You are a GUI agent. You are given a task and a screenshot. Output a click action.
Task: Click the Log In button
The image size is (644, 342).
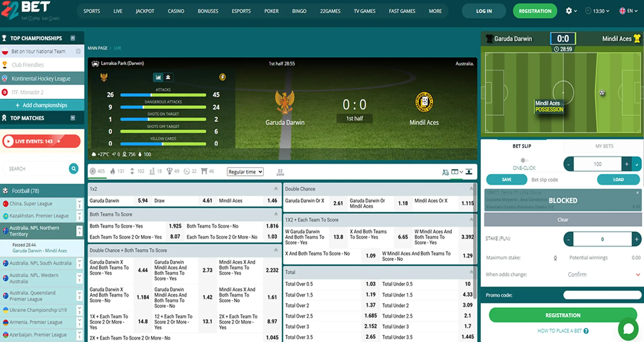coord(484,11)
